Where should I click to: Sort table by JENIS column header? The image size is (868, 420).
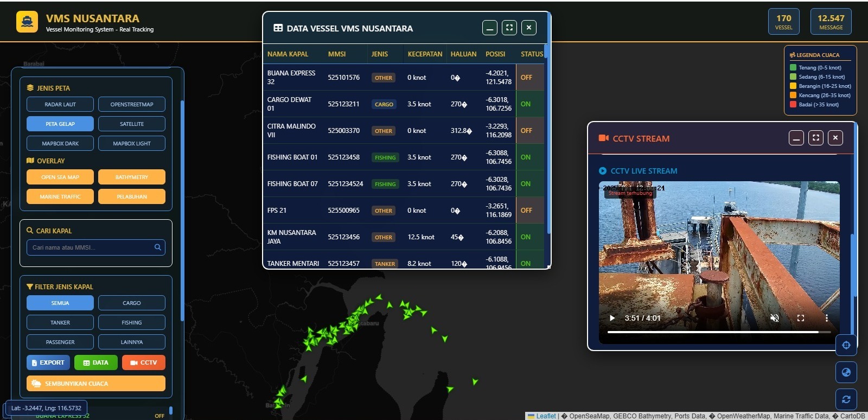point(380,54)
